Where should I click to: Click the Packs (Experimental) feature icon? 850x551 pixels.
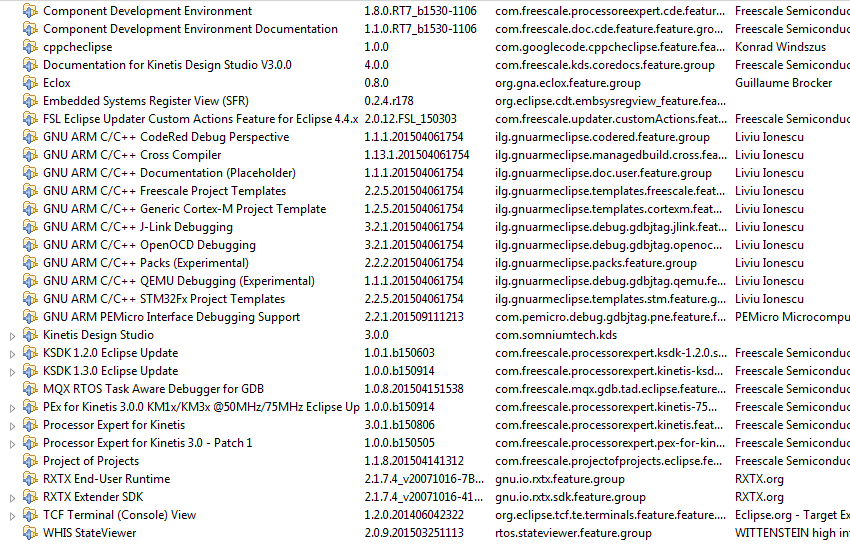(x=30, y=262)
